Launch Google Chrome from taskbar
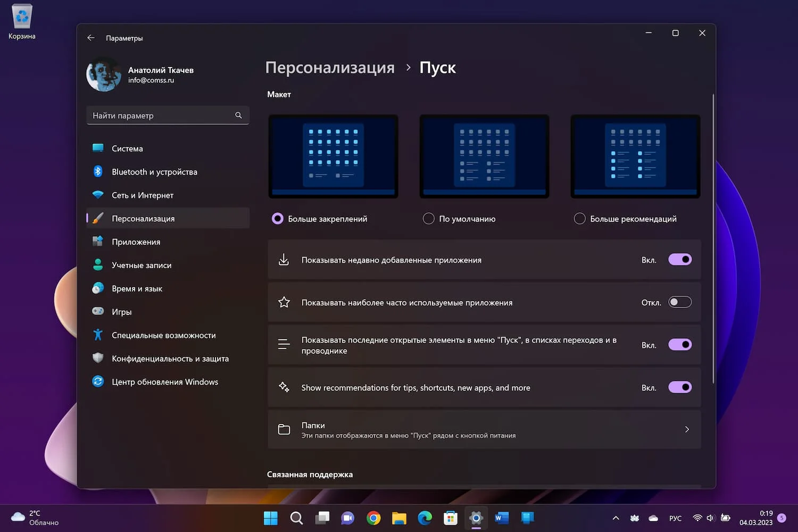 pyautogui.click(x=373, y=518)
